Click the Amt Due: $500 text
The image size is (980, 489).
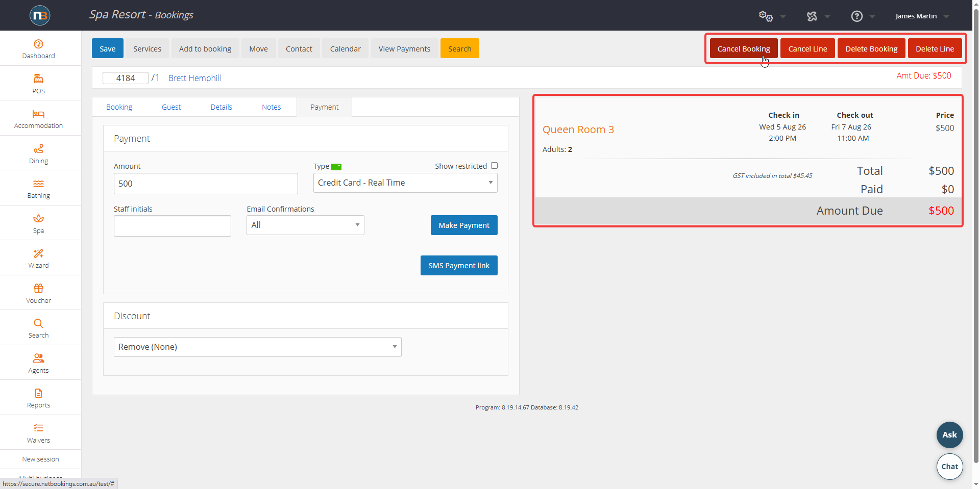(x=924, y=75)
